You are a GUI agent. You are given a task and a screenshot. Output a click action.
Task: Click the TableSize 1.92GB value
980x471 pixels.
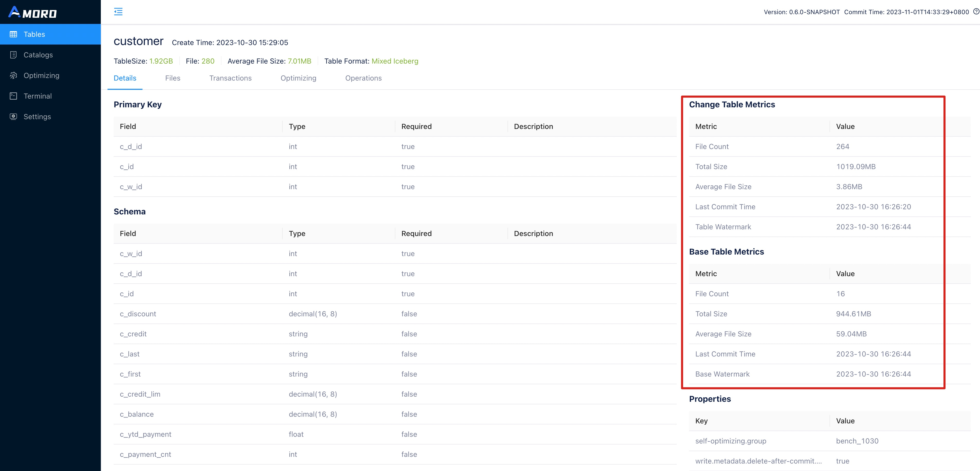tap(161, 61)
